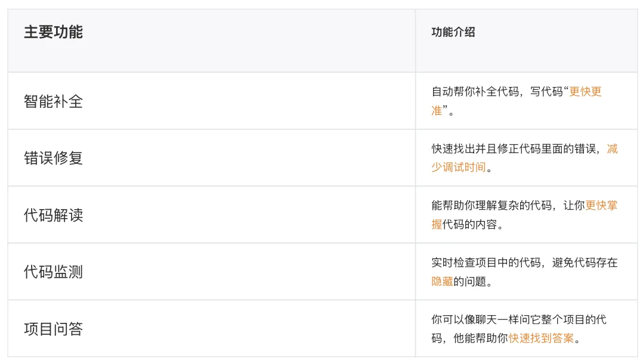This screenshot has width=643, height=364.
Task: Click the description starting 实时检查项目中的代码
Action: pyautogui.click(x=524, y=272)
